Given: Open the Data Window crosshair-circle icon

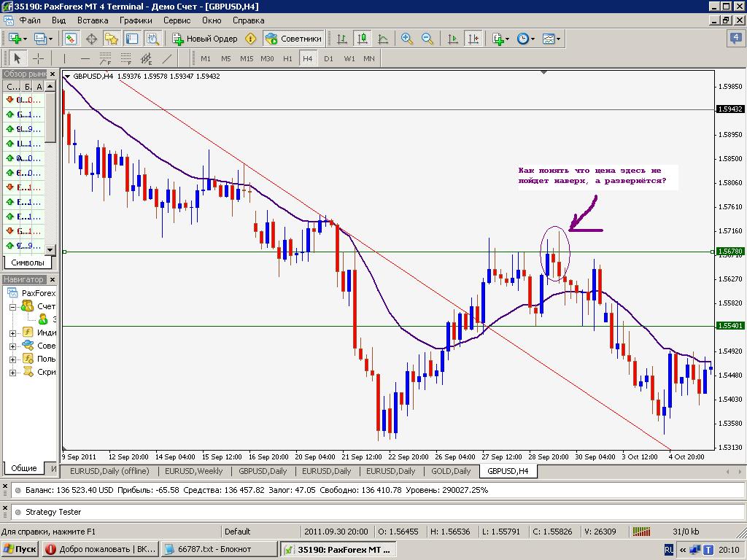Looking at the screenshot, I should tap(91, 39).
